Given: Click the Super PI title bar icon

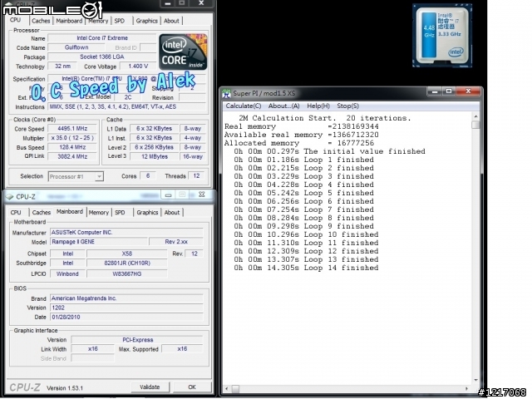Looking at the screenshot, I should point(227,93).
